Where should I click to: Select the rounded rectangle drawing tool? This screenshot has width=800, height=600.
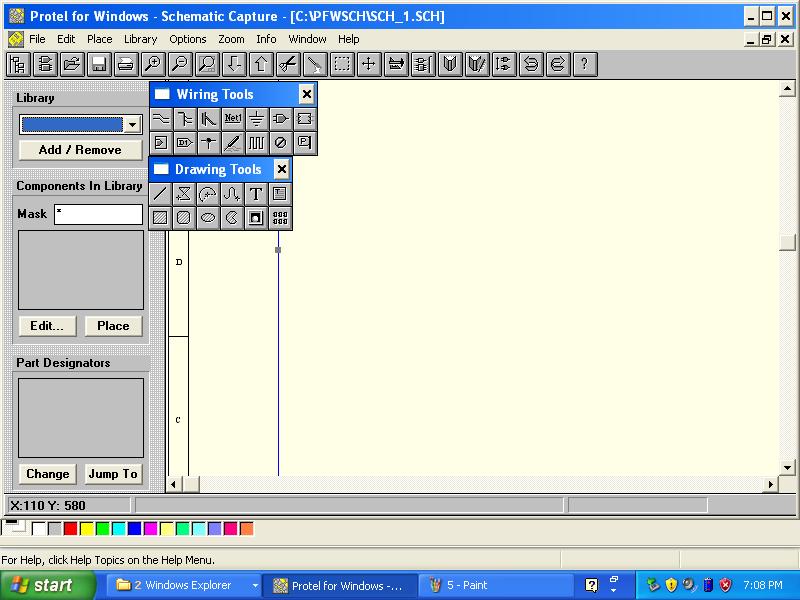pyautogui.click(x=184, y=218)
